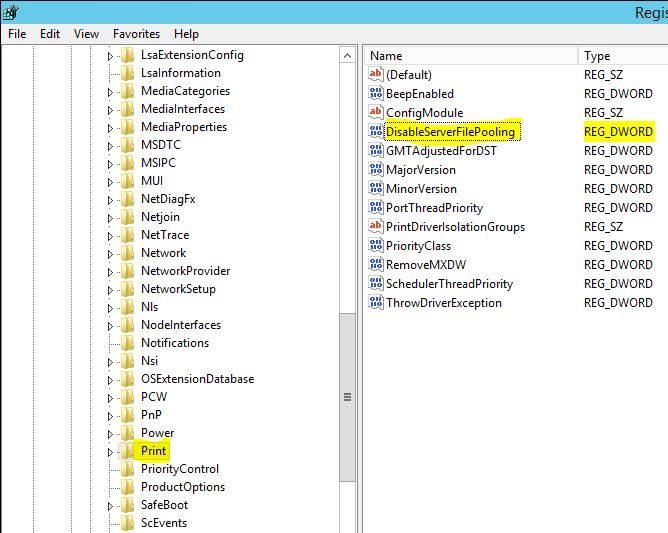
Task: Select the NodeInterfaces key
Action: click(181, 325)
